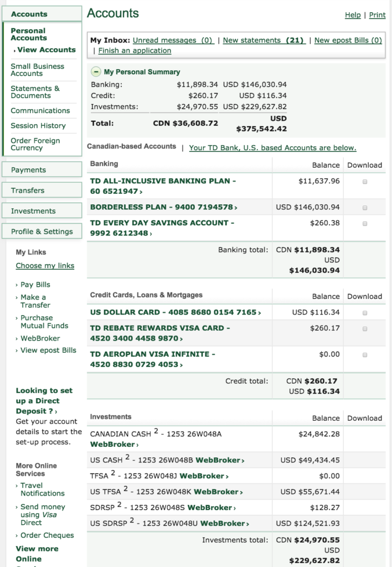Open Unread messages (0) link
Screen dimensions: 392x567
point(173,40)
